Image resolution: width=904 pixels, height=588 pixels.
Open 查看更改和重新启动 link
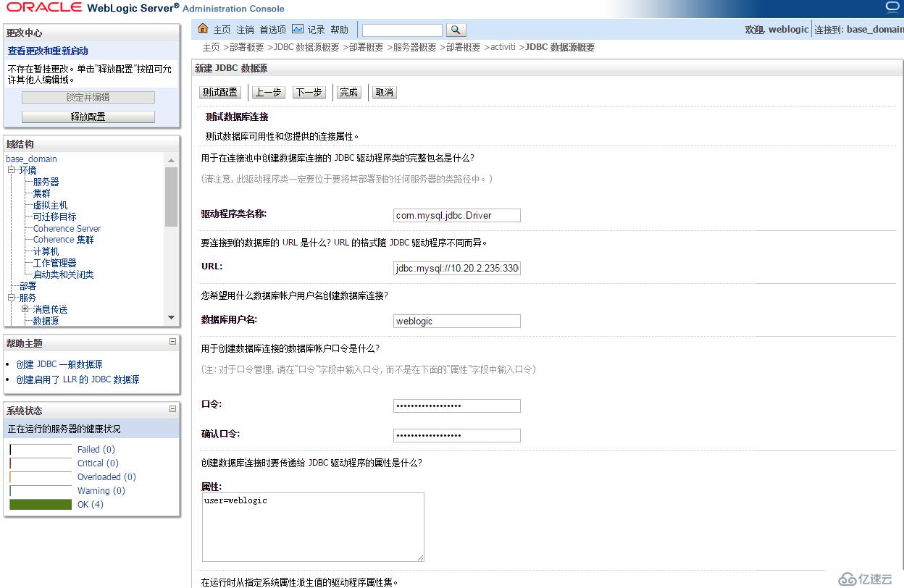pyautogui.click(x=48, y=51)
